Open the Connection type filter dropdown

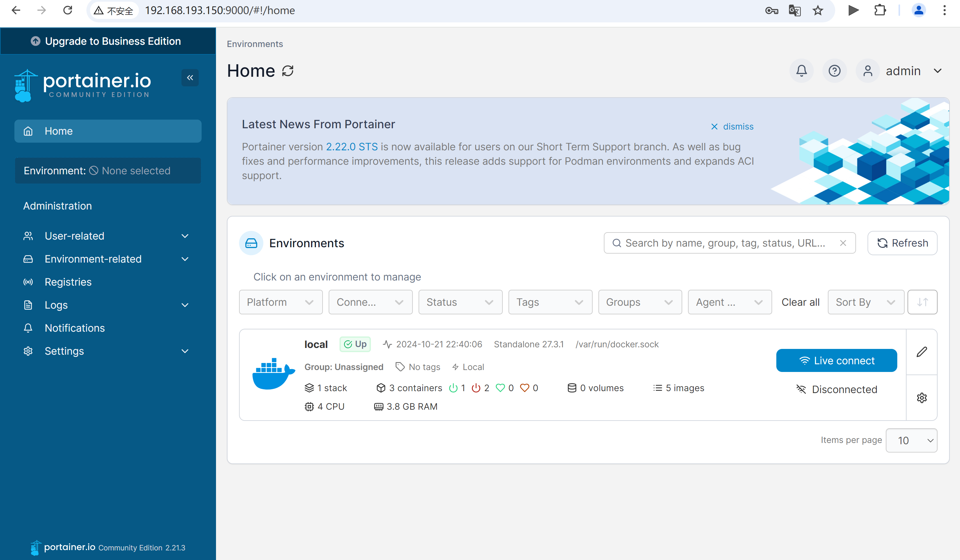pos(371,302)
